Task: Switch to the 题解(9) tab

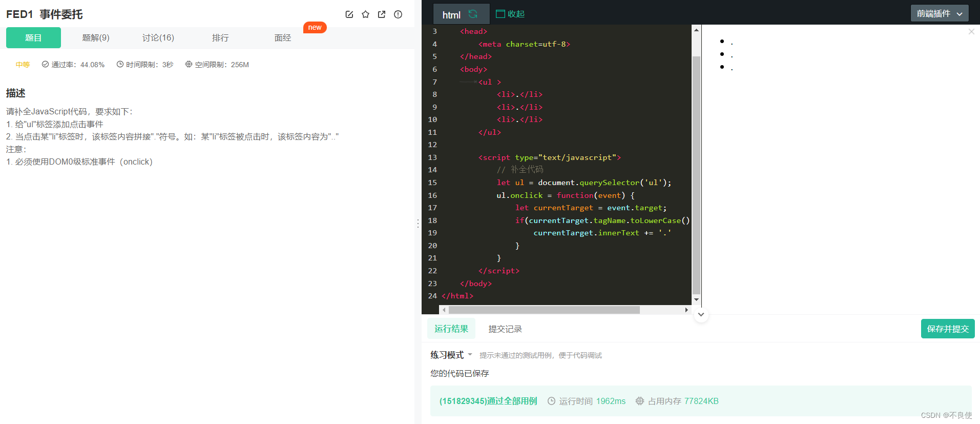Action: click(x=96, y=37)
